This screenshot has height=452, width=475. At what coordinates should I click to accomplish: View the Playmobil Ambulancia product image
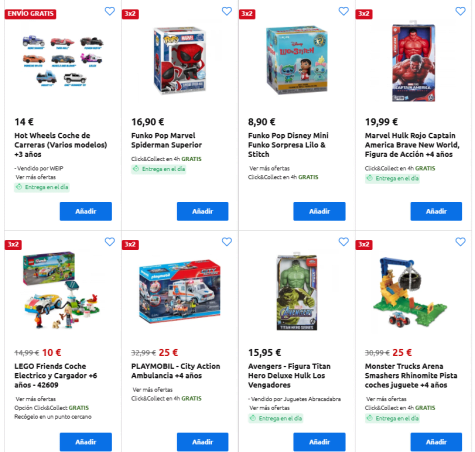click(x=180, y=292)
